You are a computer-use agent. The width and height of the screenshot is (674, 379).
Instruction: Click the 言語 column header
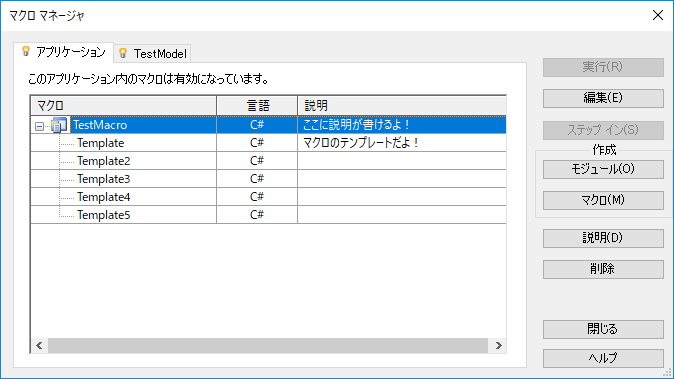click(x=257, y=105)
